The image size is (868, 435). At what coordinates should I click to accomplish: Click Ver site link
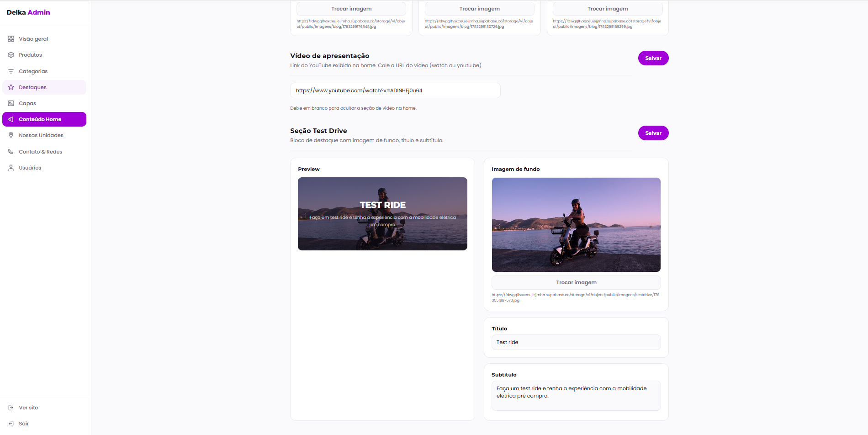point(44,408)
